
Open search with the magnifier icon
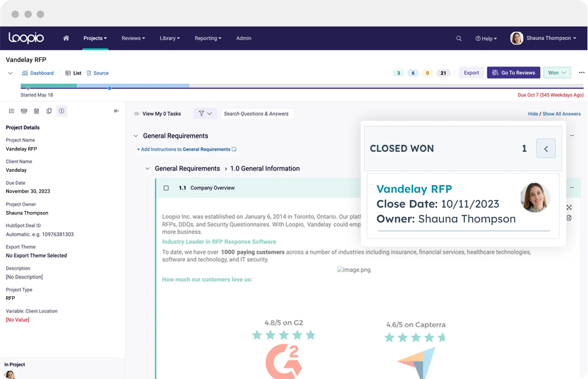coord(459,38)
